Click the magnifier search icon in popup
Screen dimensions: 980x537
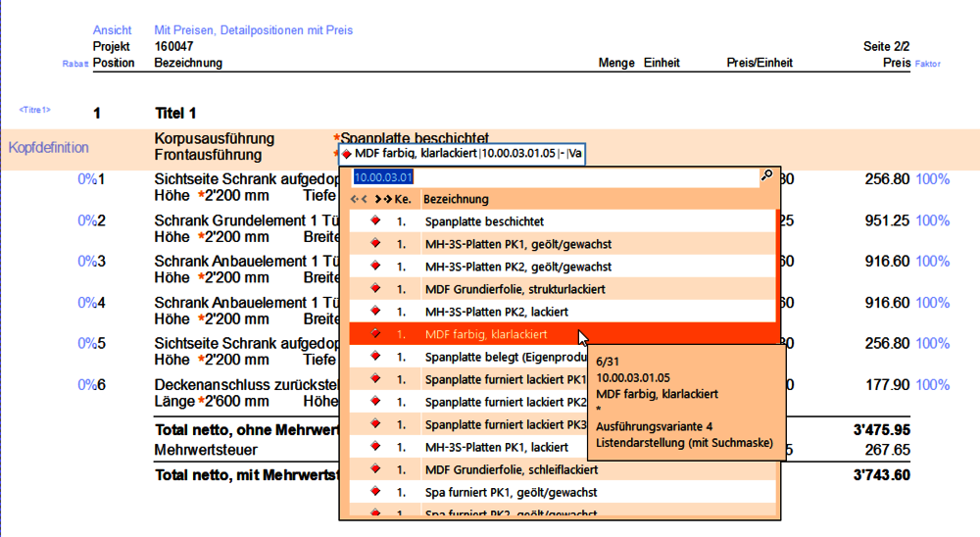point(766,176)
